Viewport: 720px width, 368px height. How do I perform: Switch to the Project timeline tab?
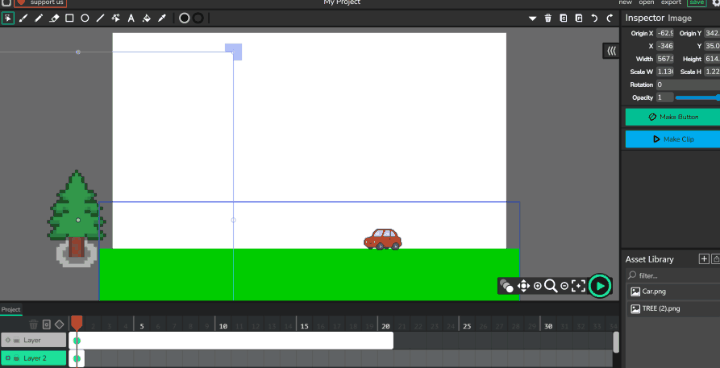tap(11, 310)
